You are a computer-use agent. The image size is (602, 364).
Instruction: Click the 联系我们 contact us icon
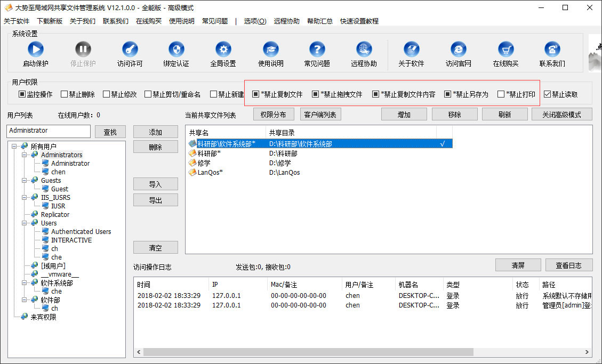point(552,51)
